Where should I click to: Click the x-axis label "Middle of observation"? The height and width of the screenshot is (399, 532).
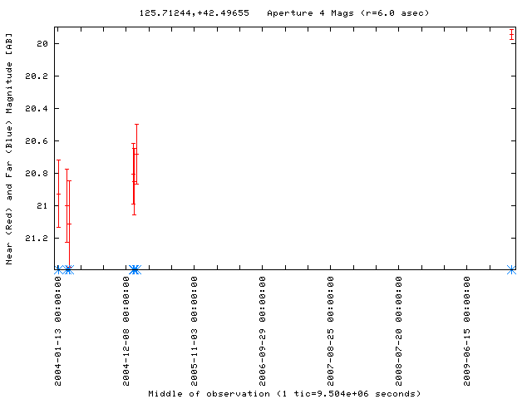(209, 393)
